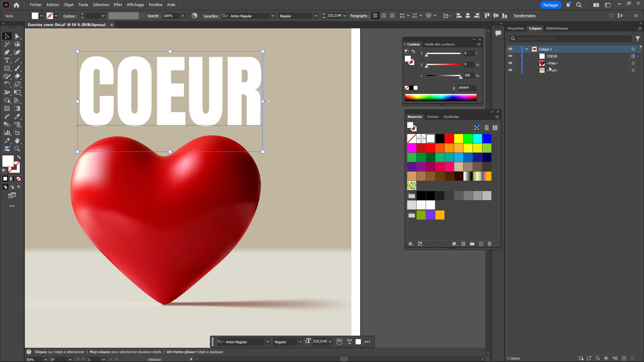
Task: Align paragraph text right
Action: pos(392,16)
